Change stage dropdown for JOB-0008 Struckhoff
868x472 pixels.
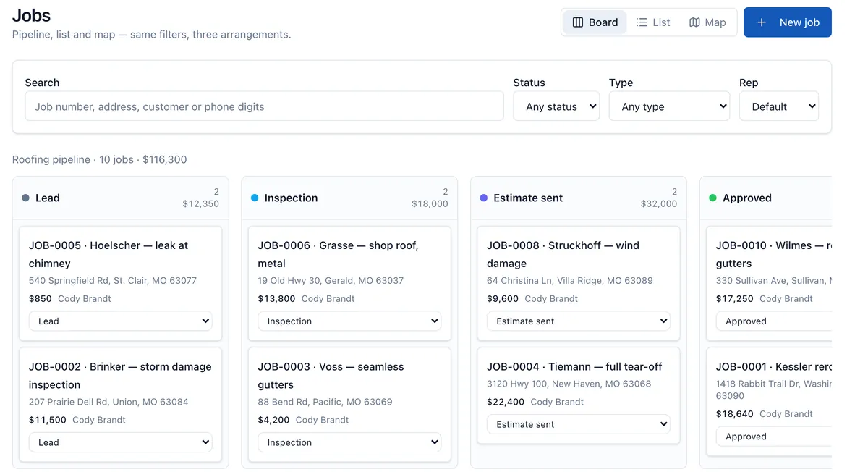579,321
